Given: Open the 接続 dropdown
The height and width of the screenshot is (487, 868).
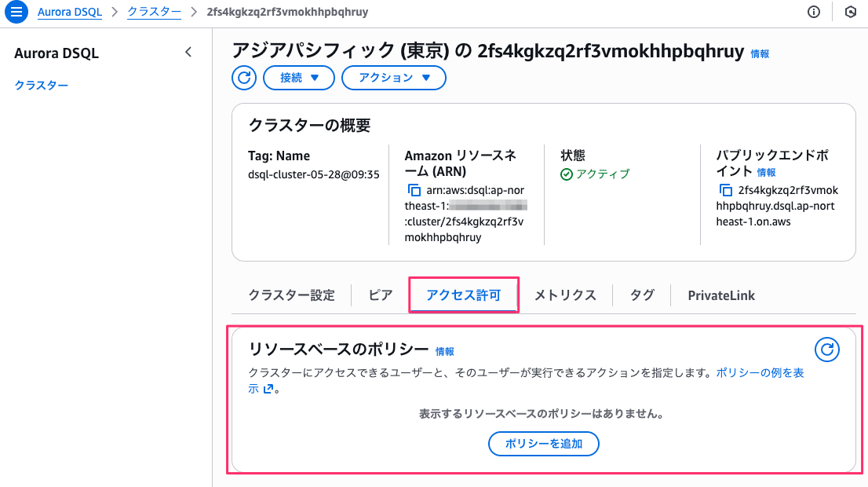Looking at the screenshot, I should (x=299, y=78).
